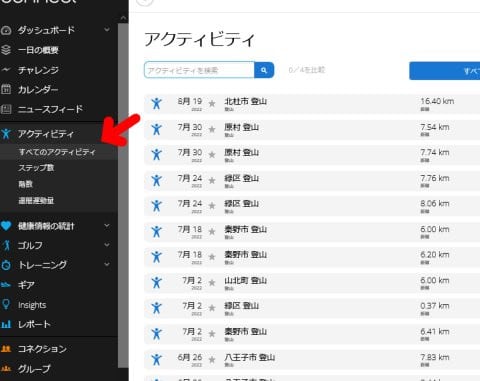Expand the ゴルフ chevron
The height and width of the screenshot is (381, 480).
107,245
